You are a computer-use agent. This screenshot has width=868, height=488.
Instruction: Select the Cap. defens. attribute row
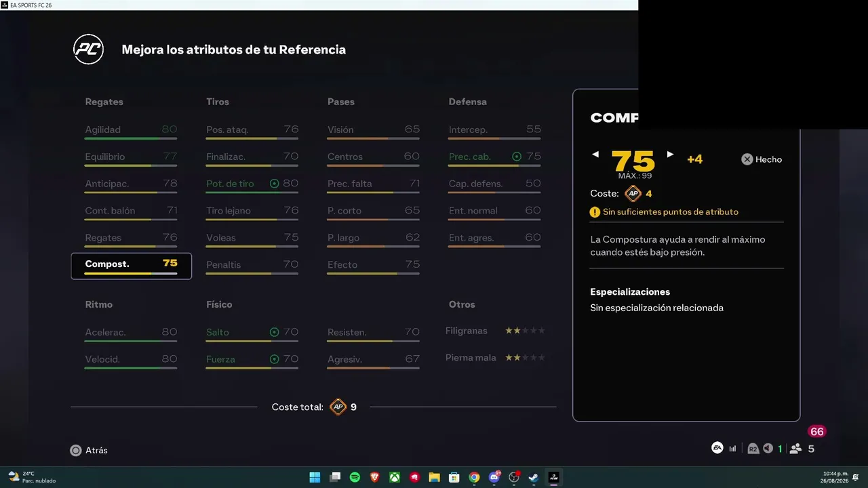click(x=494, y=185)
